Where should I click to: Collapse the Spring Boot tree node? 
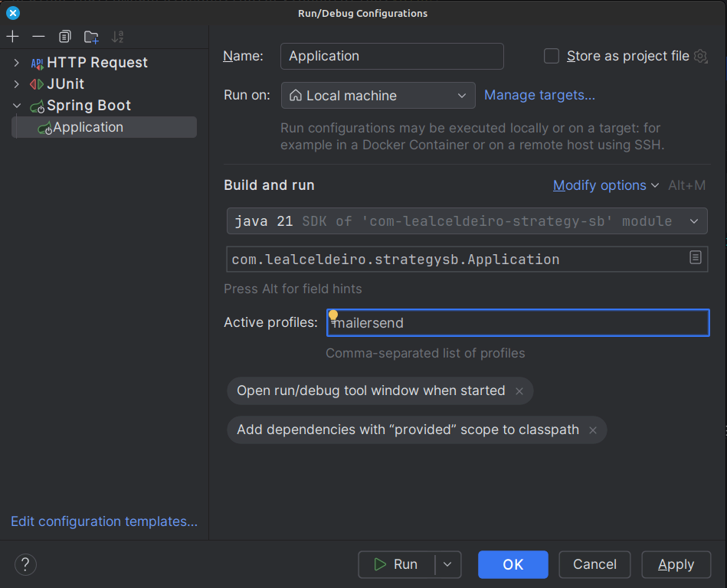17,105
